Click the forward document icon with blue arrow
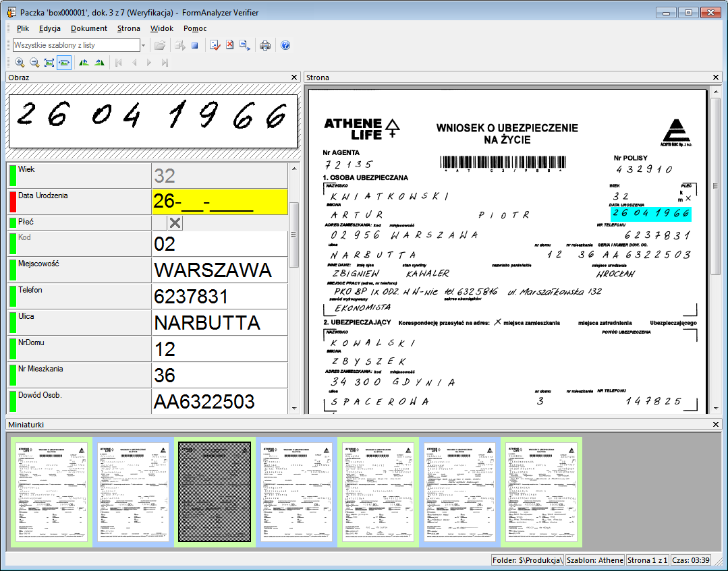The image size is (728, 571). (243, 45)
